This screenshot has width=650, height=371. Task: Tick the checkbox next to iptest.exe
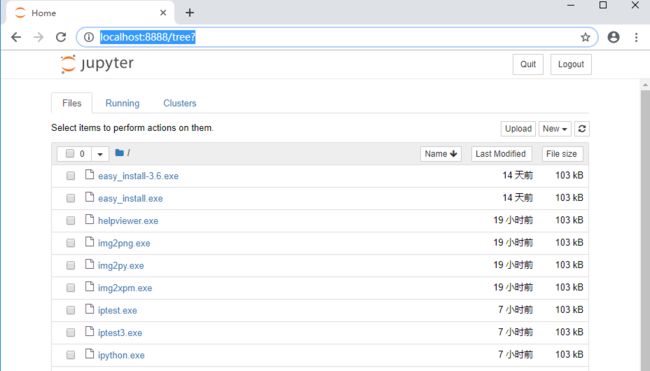70,310
